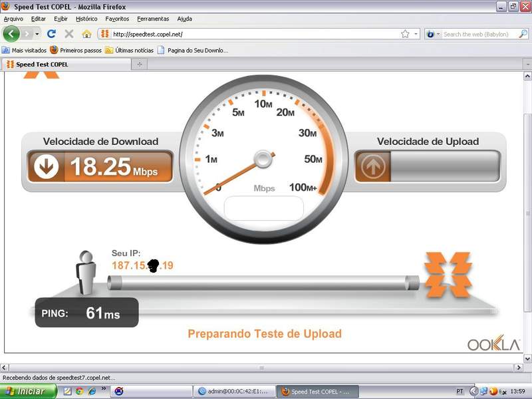Click the network connection tray icon

(483, 392)
